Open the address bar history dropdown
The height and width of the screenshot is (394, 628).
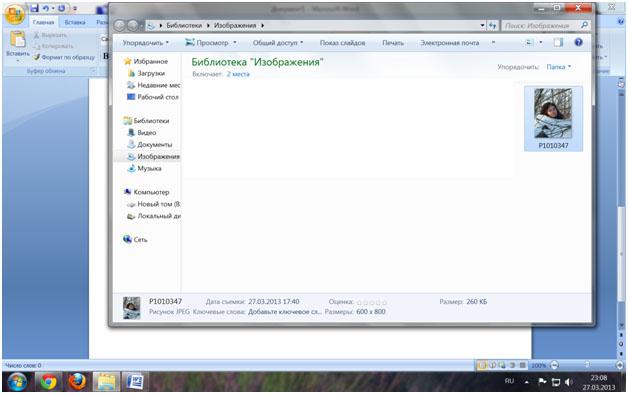pos(482,25)
